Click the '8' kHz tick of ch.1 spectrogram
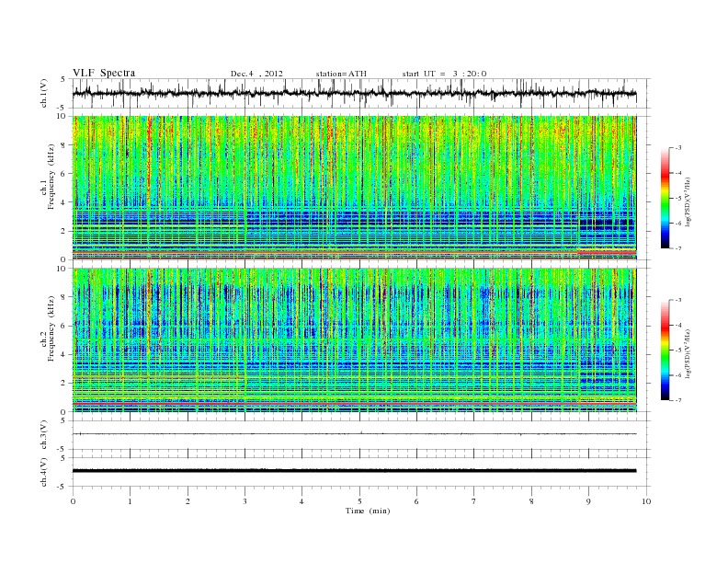 64,145
